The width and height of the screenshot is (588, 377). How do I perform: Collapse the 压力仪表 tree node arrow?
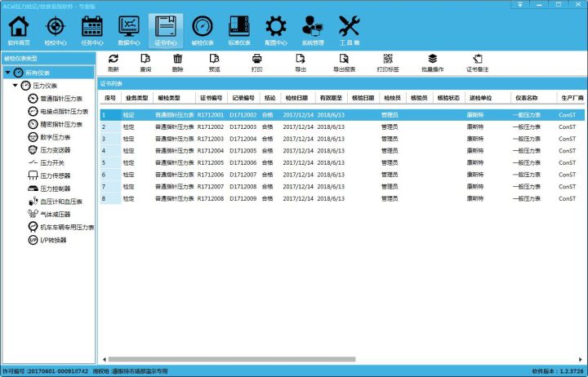coord(16,86)
